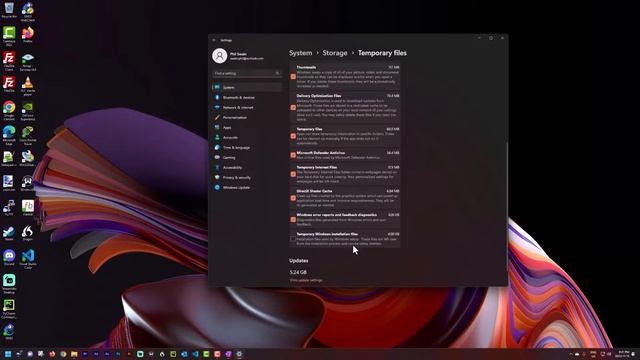Open Personalization settings

click(x=247, y=118)
